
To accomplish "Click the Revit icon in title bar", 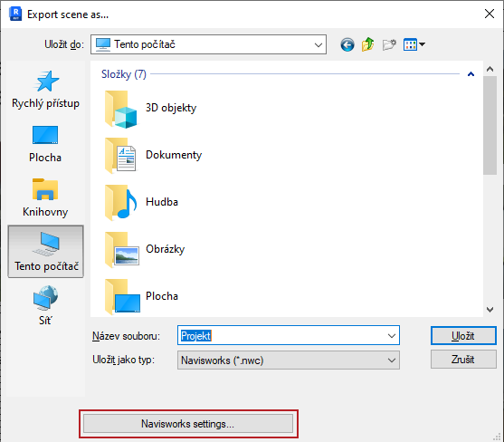I will point(15,14).
